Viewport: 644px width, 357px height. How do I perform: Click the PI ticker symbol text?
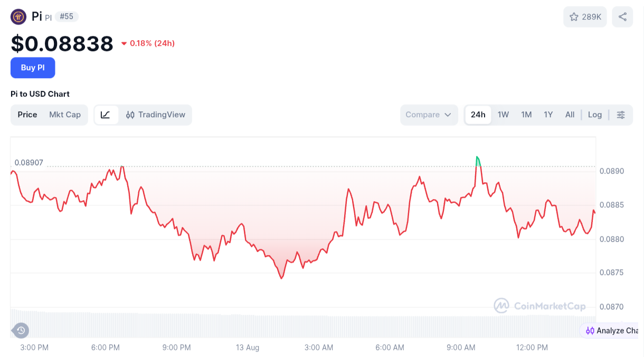coord(48,17)
